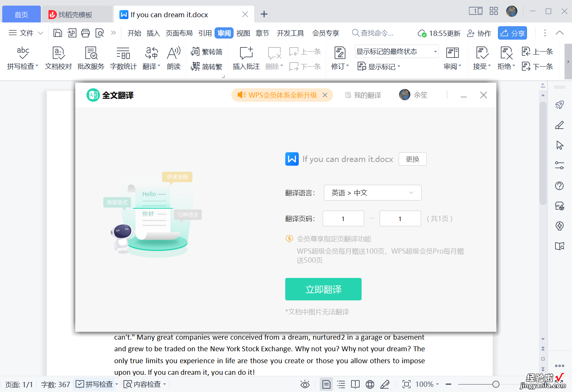The width and height of the screenshot is (572, 392).
Task: Click the zoom slider handle
Action: 496,384
